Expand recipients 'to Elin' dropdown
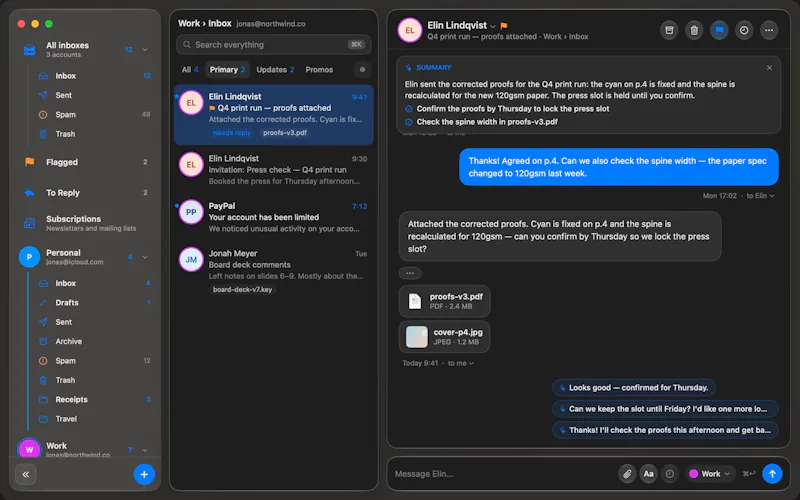 [760, 196]
